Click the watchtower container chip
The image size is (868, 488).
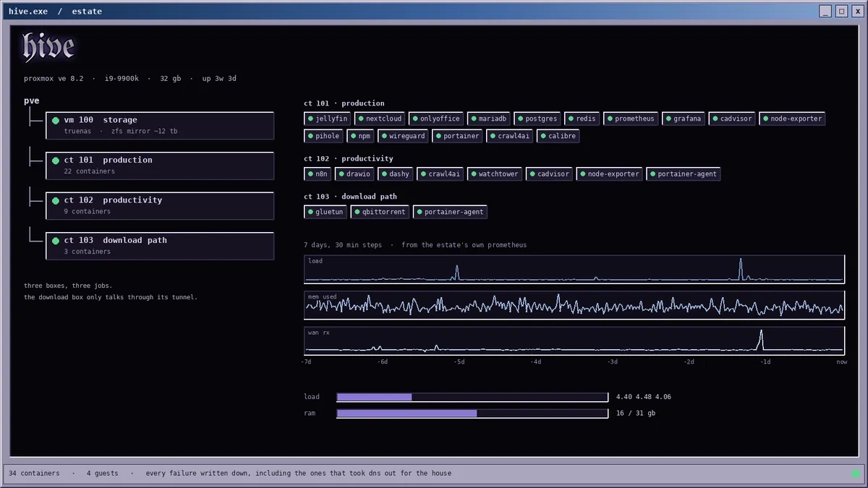pyautogui.click(x=495, y=174)
